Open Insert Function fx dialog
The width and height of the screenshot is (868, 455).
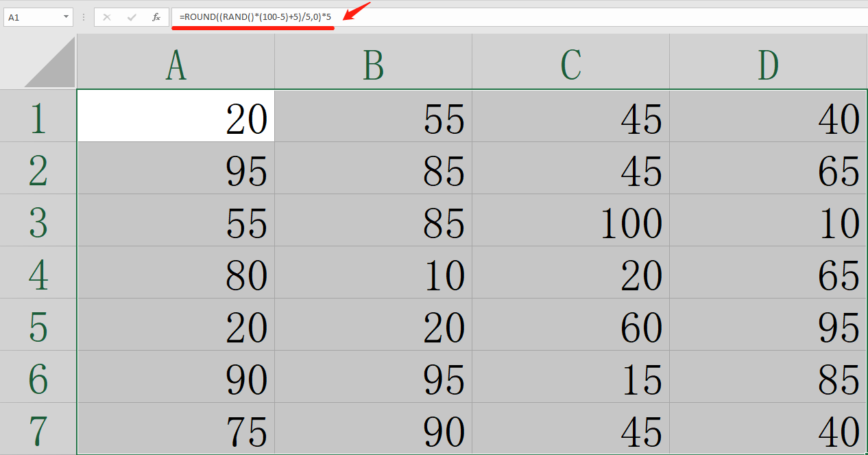coord(156,17)
